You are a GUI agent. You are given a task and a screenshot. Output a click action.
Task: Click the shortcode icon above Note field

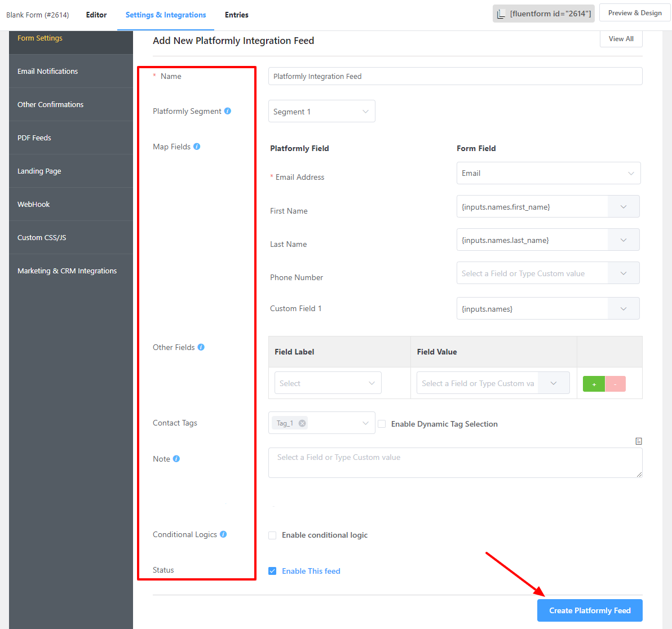tap(639, 441)
